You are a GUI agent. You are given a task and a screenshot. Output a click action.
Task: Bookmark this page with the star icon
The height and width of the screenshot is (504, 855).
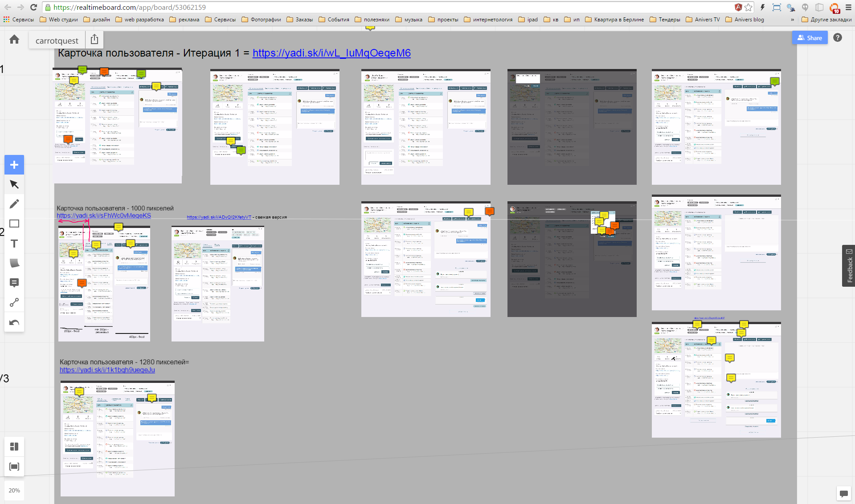pyautogui.click(x=749, y=7)
